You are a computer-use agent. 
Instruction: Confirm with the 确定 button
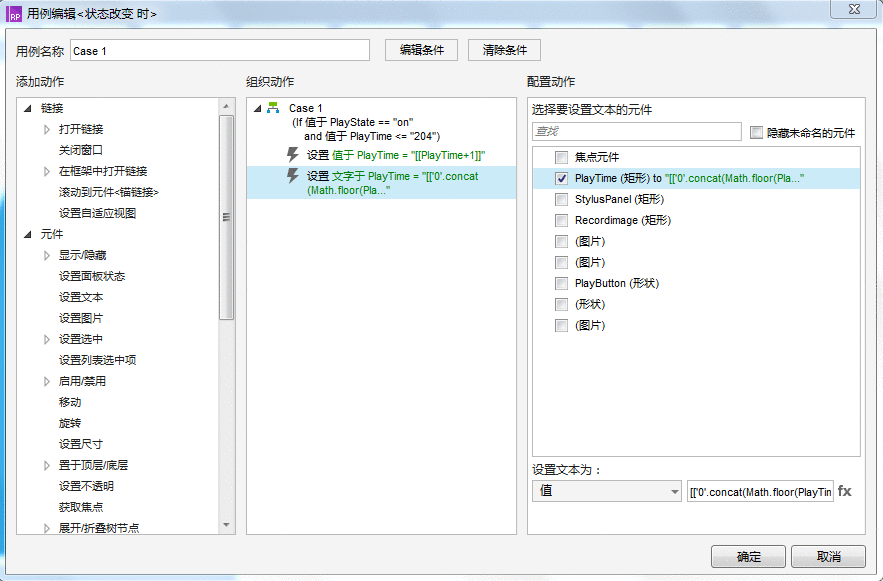pos(748,557)
